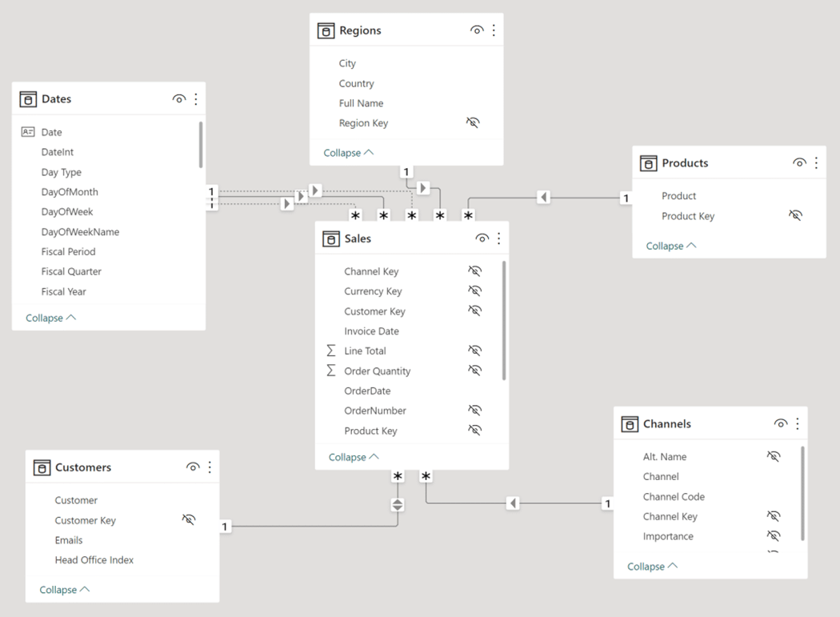Collapse the Sales table card

(354, 457)
